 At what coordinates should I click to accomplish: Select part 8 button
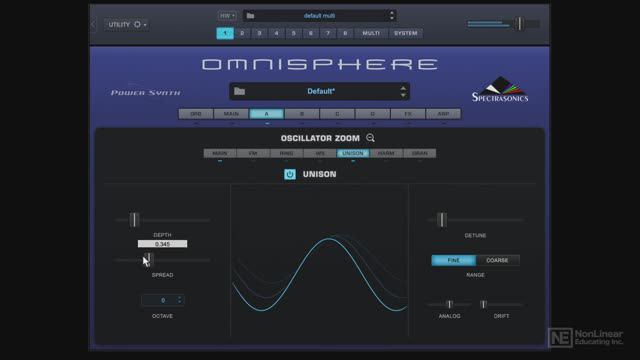tap(345, 33)
